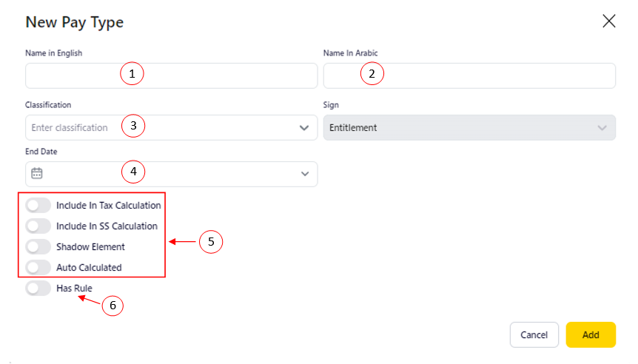Expand the Classification dropdown arrow

[304, 128]
